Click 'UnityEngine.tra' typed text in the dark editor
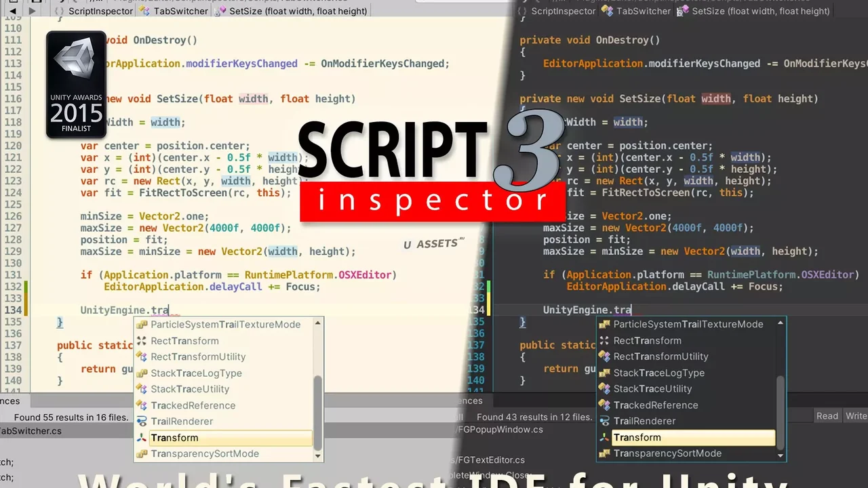This screenshot has width=868, height=488. pyautogui.click(x=587, y=310)
